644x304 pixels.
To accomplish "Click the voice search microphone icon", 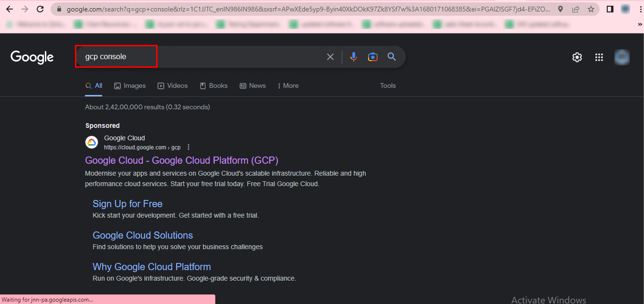I will click(x=353, y=57).
